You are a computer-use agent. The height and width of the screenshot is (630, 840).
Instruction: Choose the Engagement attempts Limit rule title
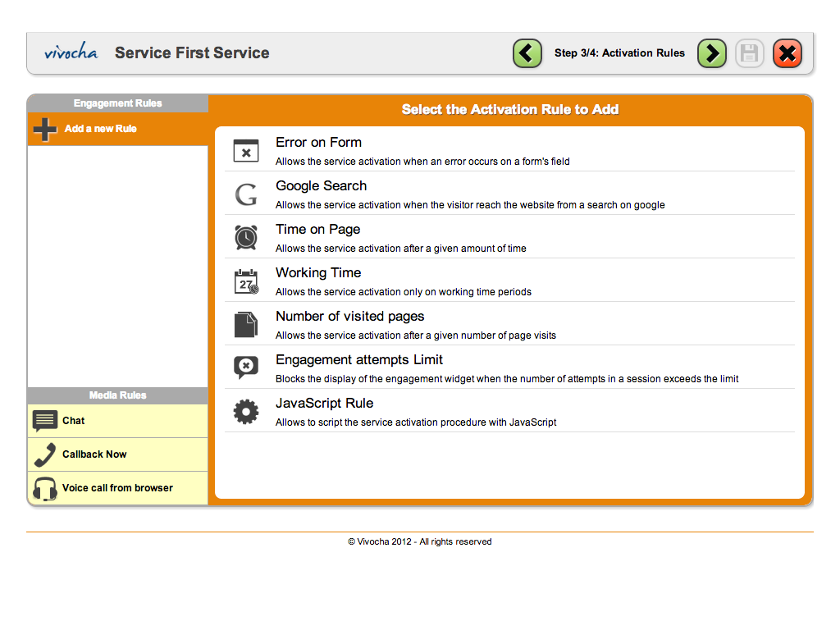[358, 360]
